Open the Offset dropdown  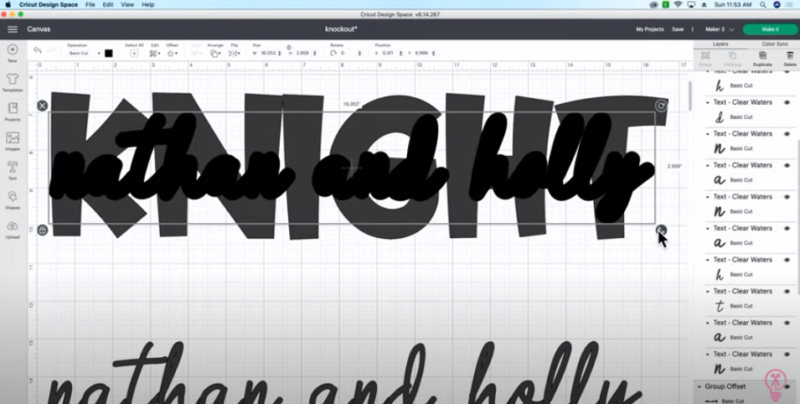(172, 54)
